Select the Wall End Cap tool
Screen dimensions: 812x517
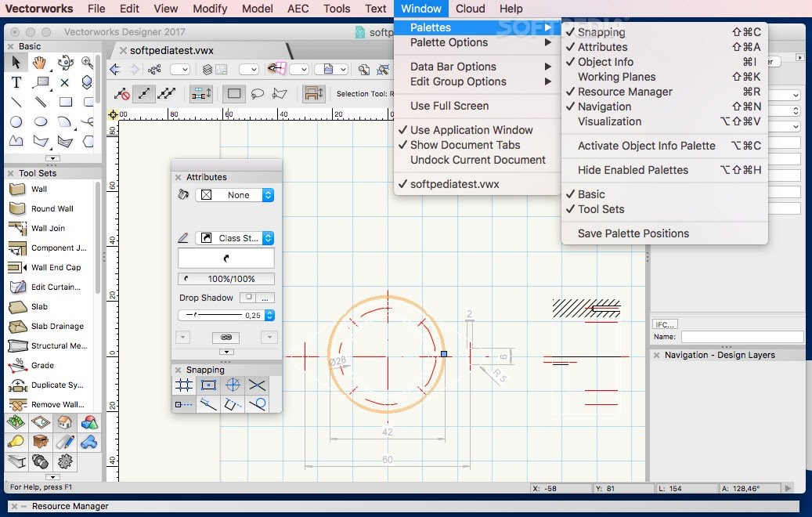pos(56,267)
